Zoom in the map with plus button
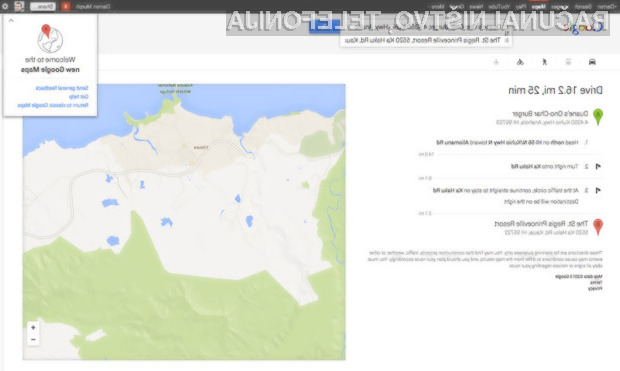This screenshot has height=371, width=620. (x=33, y=327)
